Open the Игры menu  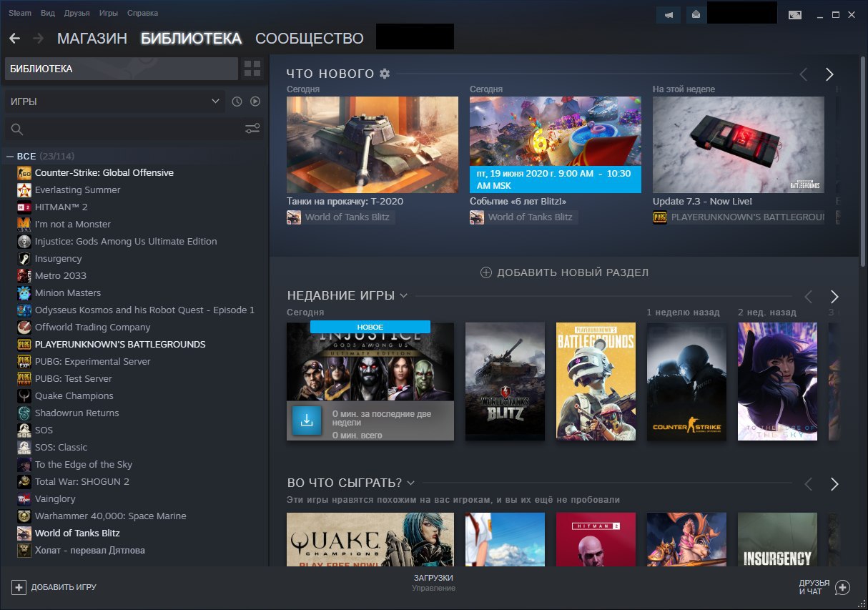(x=109, y=13)
